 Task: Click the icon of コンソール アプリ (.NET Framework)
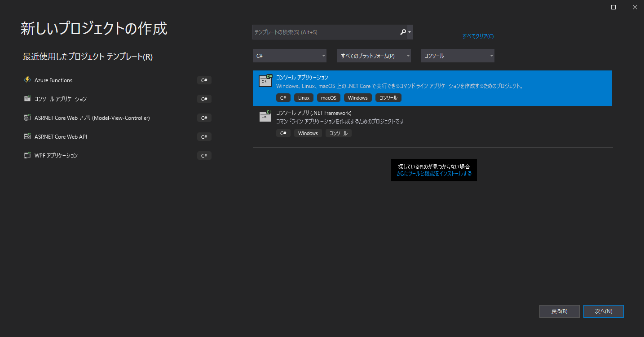point(265,116)
